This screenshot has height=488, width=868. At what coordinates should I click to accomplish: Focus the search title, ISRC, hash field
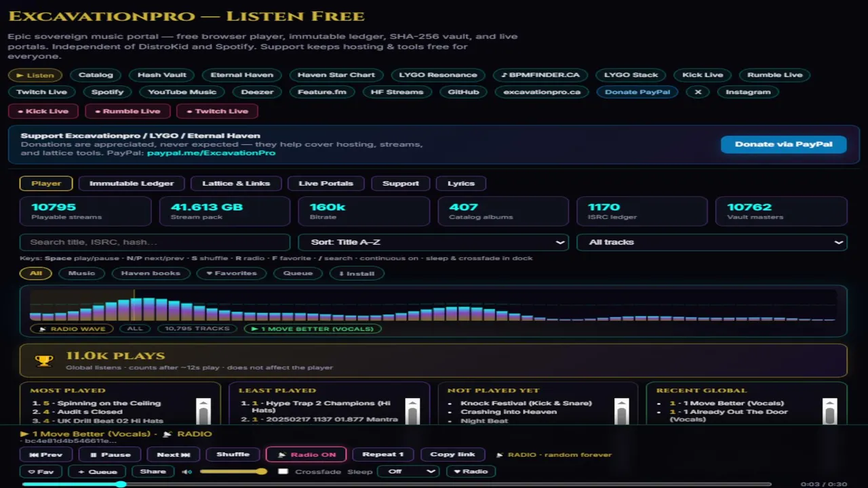[155, 243]
